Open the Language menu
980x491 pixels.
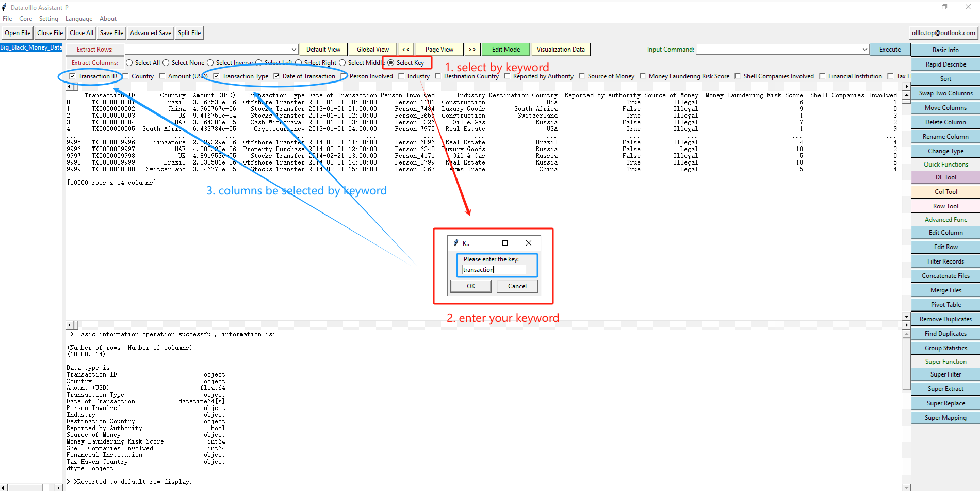coord(79,19)
